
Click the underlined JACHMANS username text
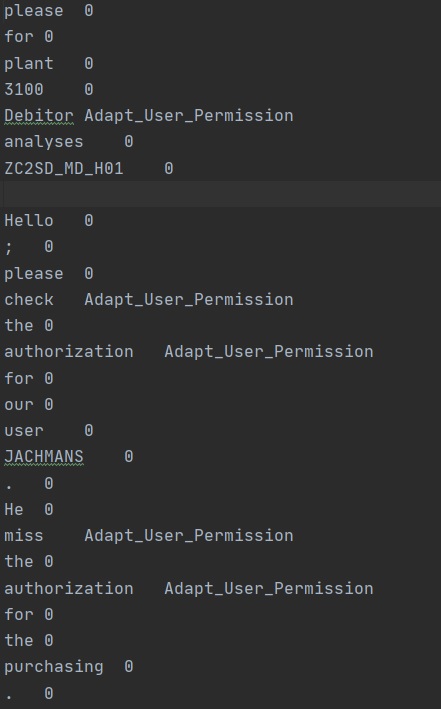click(44, 457)
